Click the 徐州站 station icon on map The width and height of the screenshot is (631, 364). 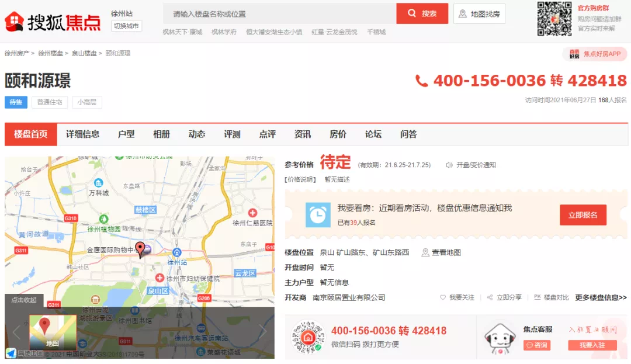[x=176, y=252]
